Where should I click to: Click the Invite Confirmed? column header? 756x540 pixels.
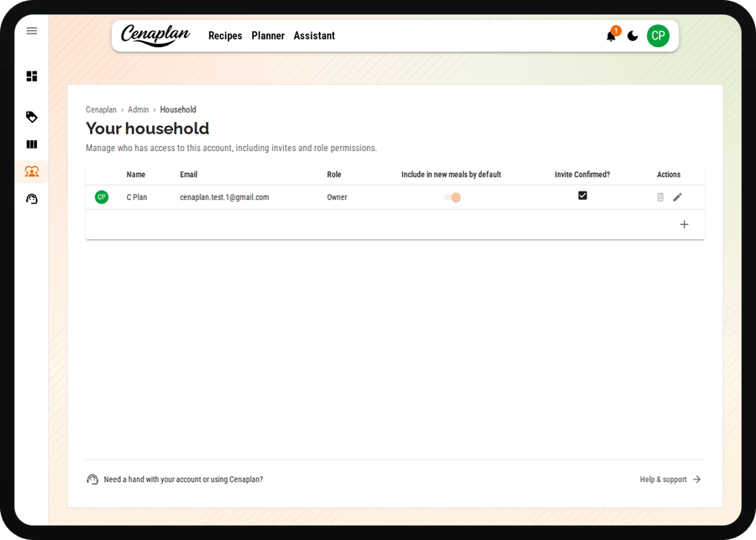(x=582, y=175)
